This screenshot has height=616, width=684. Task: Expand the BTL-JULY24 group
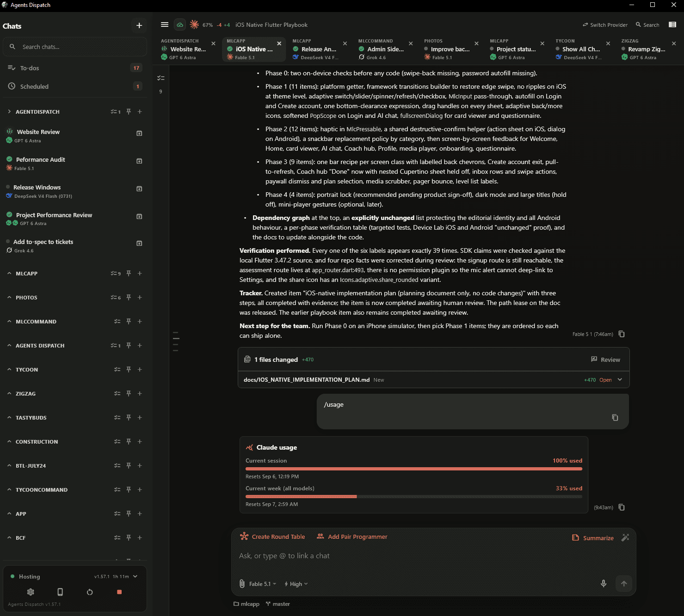[x=9, y=466]
